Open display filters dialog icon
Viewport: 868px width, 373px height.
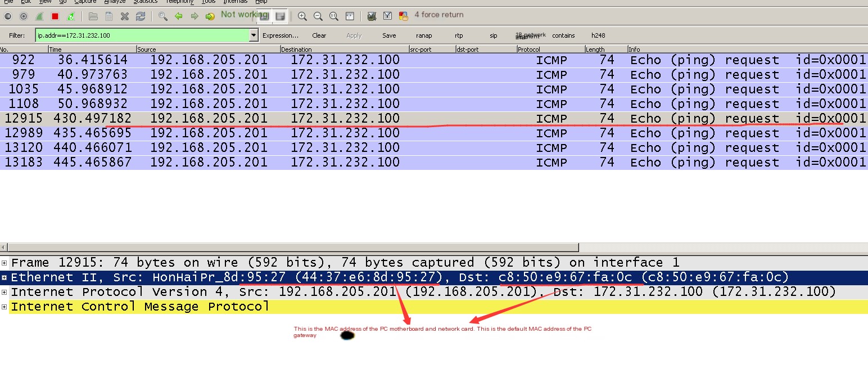(387, 16)
